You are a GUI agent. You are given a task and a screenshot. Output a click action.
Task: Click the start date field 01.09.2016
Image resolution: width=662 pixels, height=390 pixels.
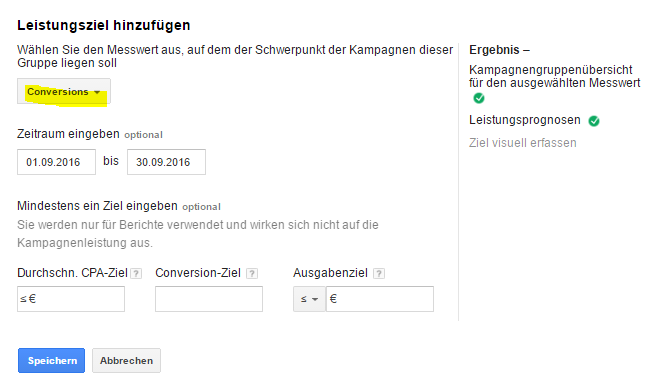(x=57, y=162)
